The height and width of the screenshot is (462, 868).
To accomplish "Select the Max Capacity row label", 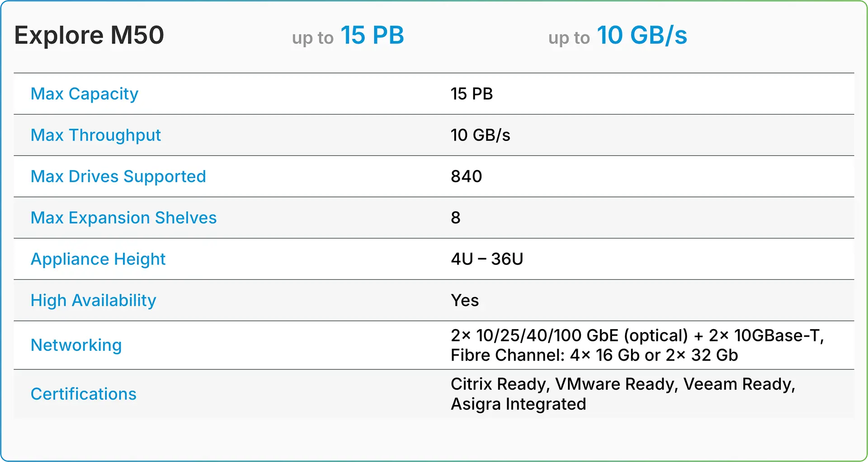I will (85, 94).
